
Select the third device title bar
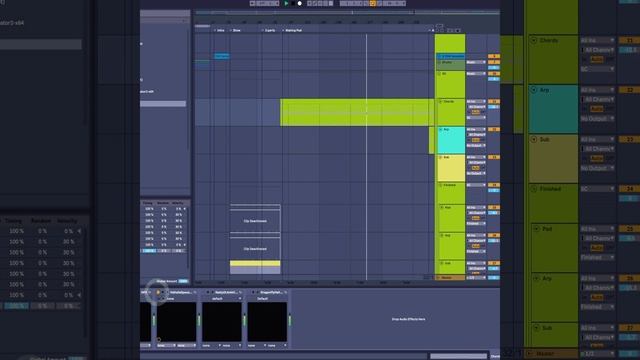tap(269, 292)
